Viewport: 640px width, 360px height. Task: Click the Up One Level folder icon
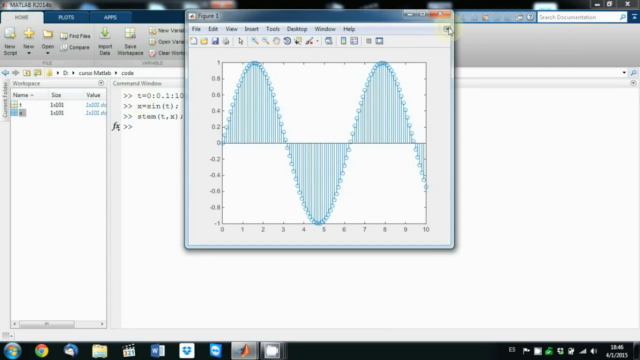click(27, 73)
